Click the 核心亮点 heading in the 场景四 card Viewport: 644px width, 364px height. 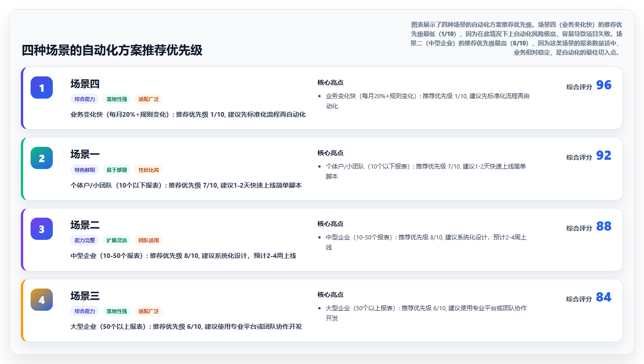330,82
